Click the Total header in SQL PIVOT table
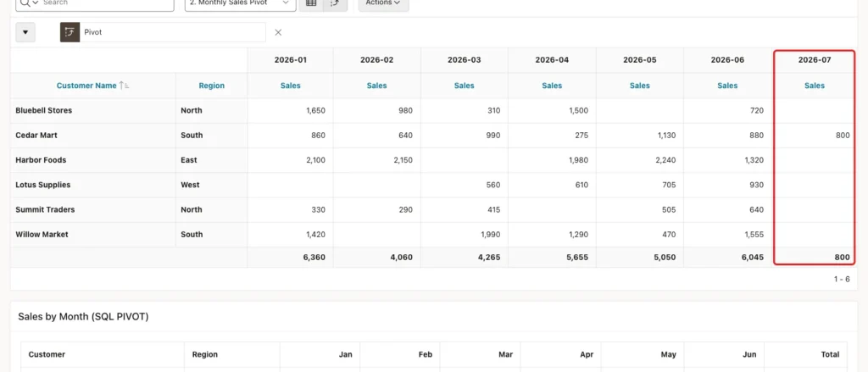This screenshot has width=868, height=372. pos(830,354)
